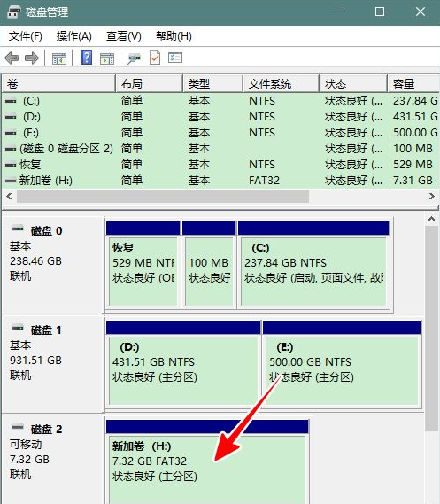Open the blue Help question-mark icon
The height and width of the screenshot is (504, 440).
(86, 58)
